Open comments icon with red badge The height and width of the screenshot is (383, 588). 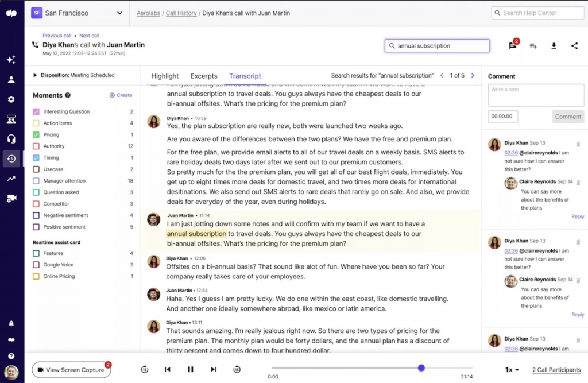pyautogui.click(x=513, y=46)
